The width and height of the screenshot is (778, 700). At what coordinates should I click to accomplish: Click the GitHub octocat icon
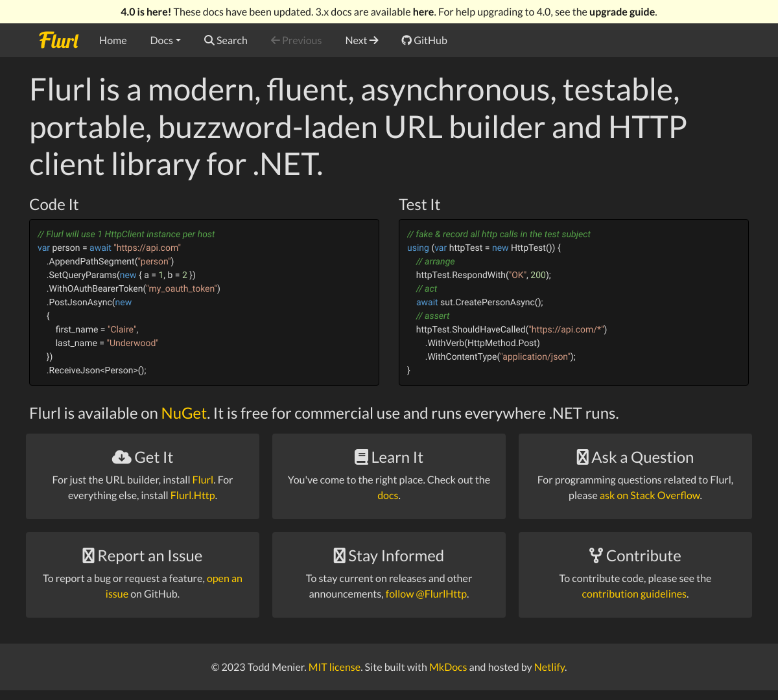(x=407, y=40)
